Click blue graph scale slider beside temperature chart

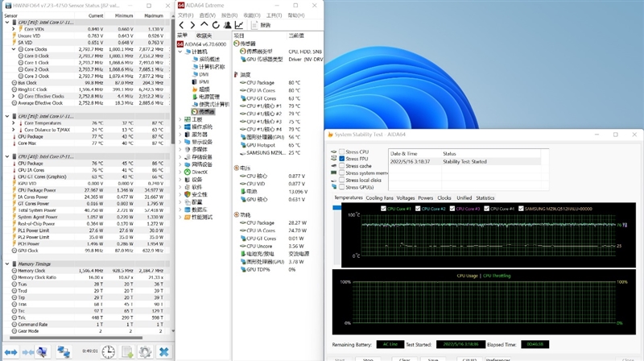click(x=336, y=208)
